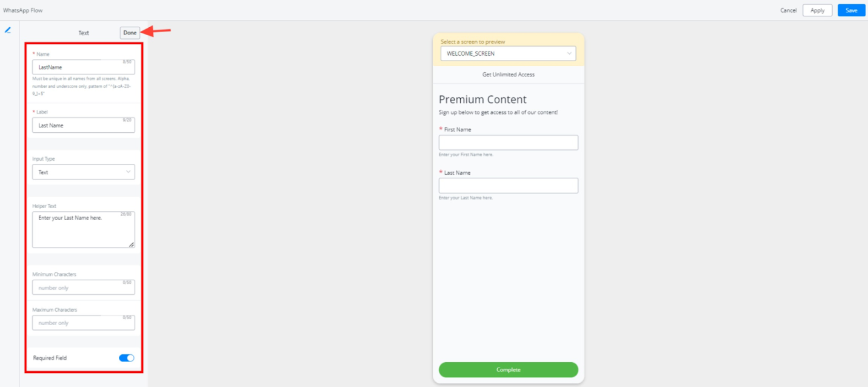Click inside the Helper Text textarea
Viewport: 868px width, 387px height.
pyautogui.click(x=84, y=230)
